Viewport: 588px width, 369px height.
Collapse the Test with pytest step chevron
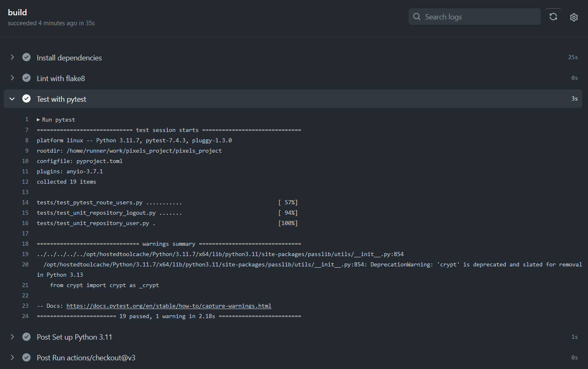click(x=12, y=99)
